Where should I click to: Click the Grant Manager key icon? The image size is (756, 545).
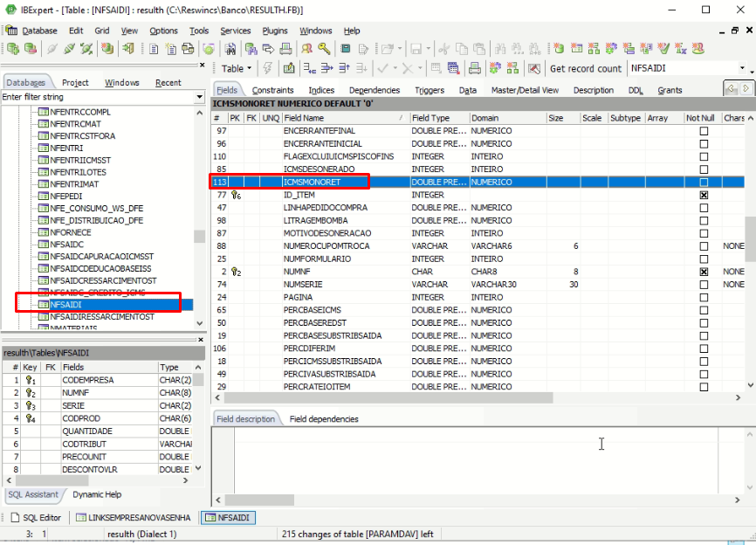coord(324,48)
